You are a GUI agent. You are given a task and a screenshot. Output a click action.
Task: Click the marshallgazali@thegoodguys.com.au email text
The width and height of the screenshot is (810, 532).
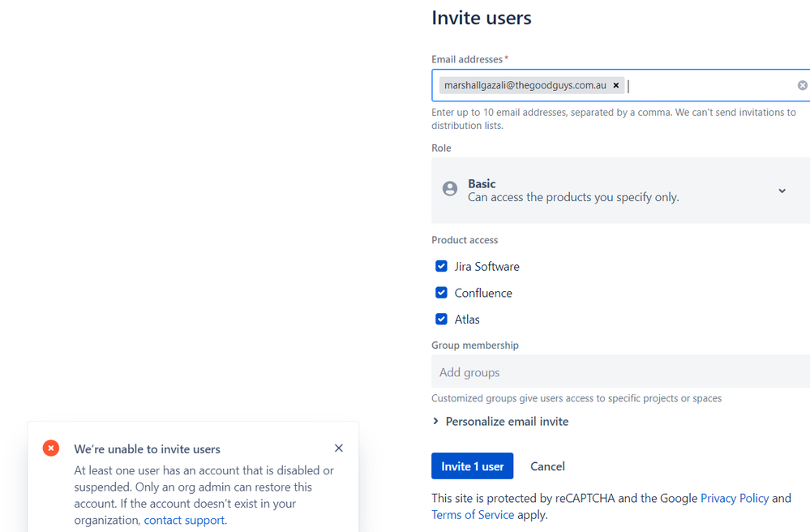click(x=525, y=85)
